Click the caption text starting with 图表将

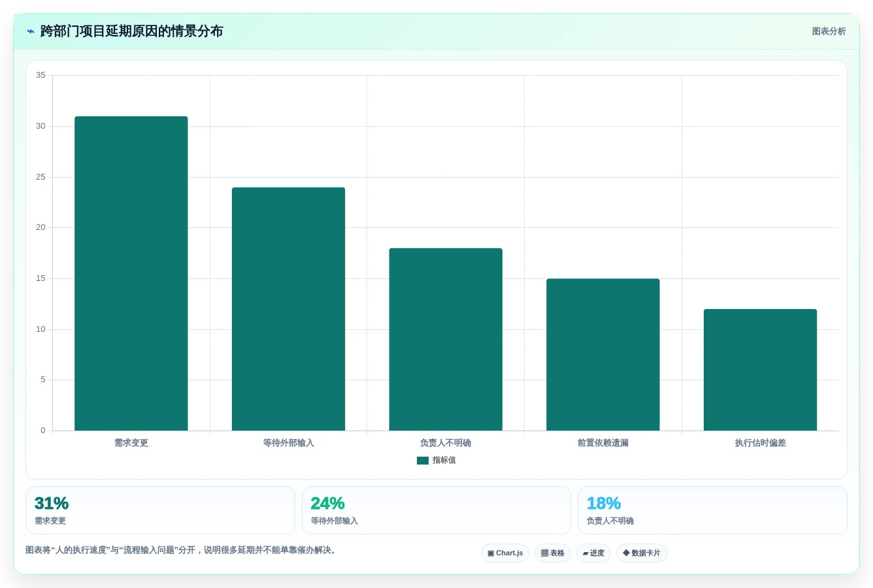click(x=182, y=550)
